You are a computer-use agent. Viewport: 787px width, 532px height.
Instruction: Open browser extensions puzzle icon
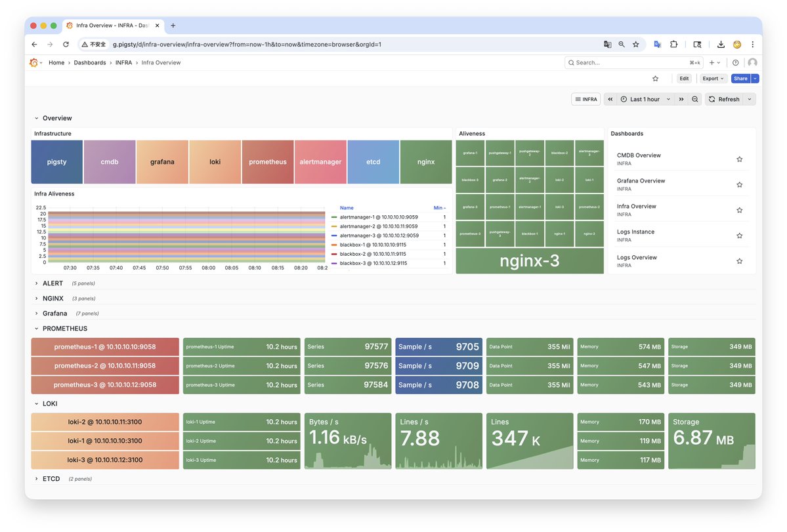point(673,44)
